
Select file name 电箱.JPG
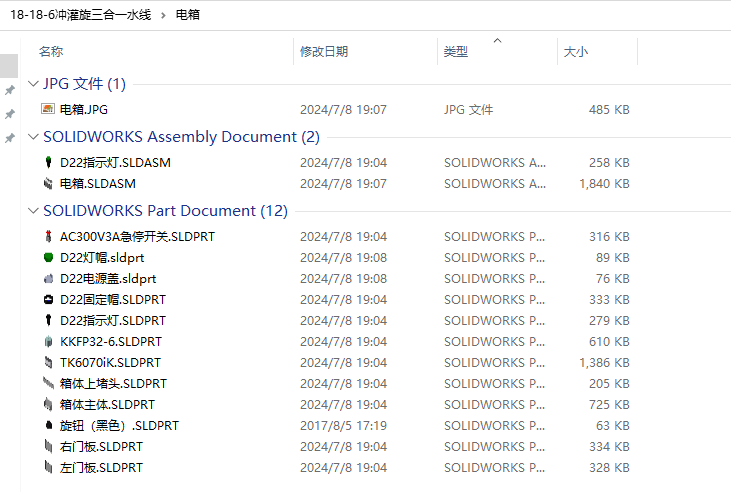pyautogui.click(x=84, y=109)
